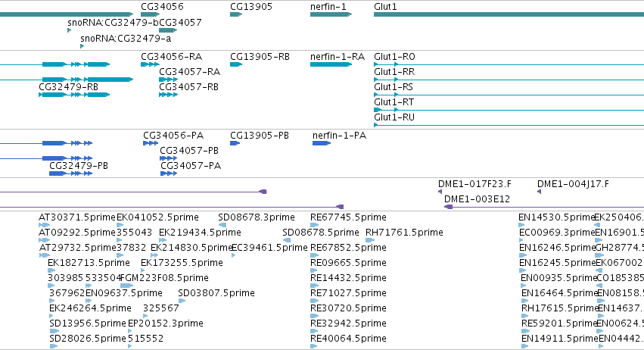644x350 pixels.
Task: Click the CG13905-RB transcript label
Action: click(260, 56)
